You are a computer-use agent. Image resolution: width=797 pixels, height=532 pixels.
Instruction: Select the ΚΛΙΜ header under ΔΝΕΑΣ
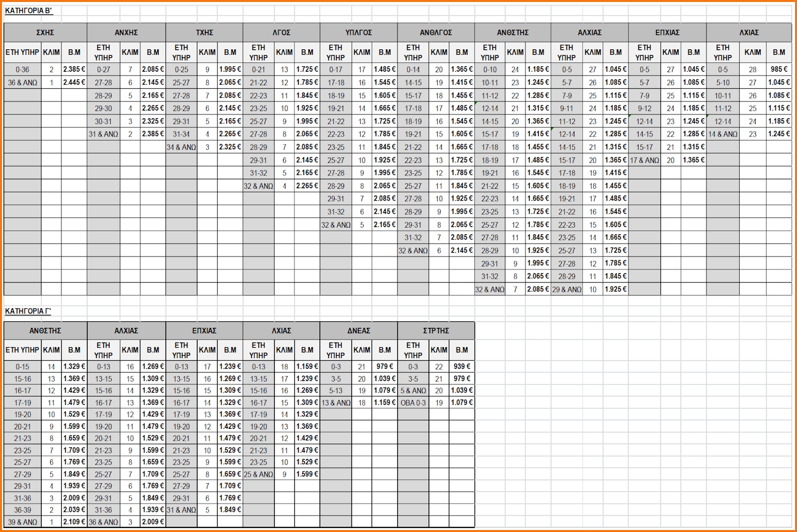(362, 350)
